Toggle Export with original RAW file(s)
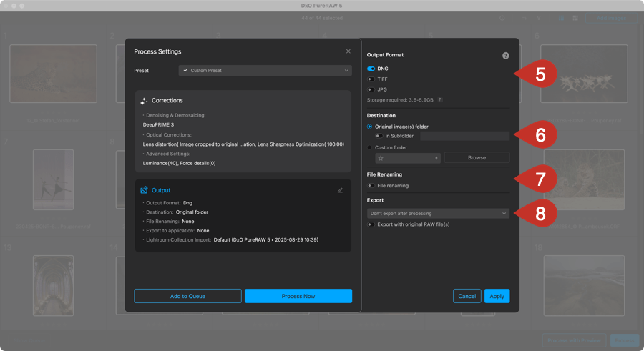644x351 pixels. (371, 224)
